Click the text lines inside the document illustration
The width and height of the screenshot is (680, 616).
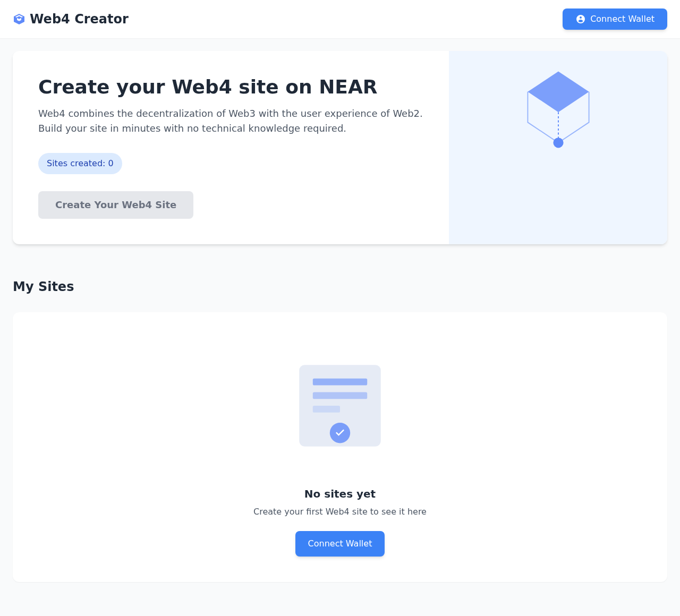[340, 388]
